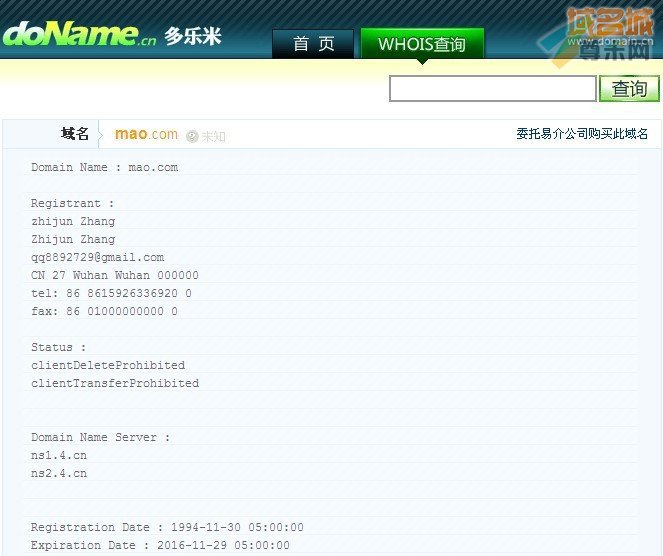Select the 'Registrant :' heading

[x=72, y=203]
